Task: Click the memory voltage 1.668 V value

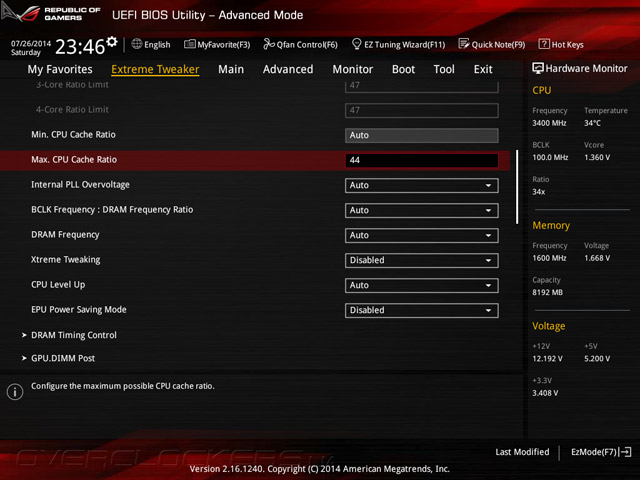Action: (597, 258)
